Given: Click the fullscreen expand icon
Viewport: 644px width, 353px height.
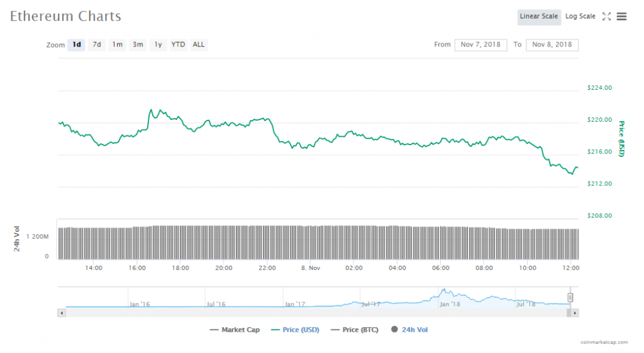Looking at the screenshot, I should pos(606,16).
